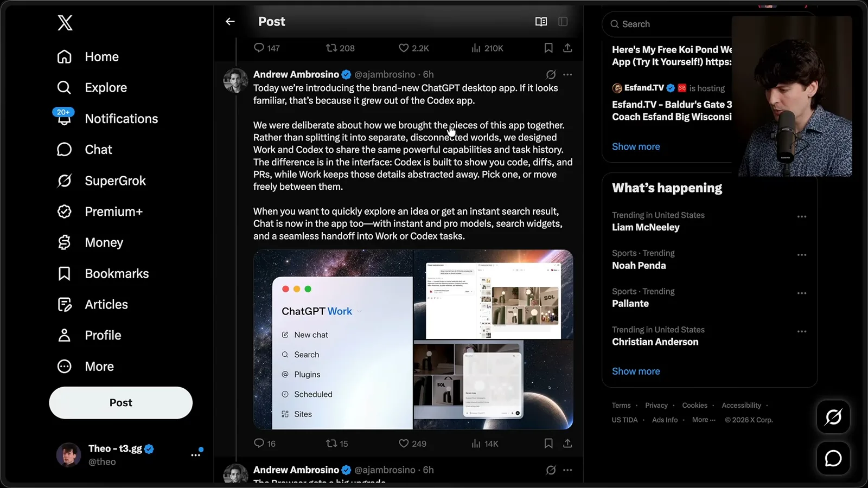This screenshot has width=868, height=488.
Task: Bookmark the top post with 210K views
Action: (x=548, y=48)
